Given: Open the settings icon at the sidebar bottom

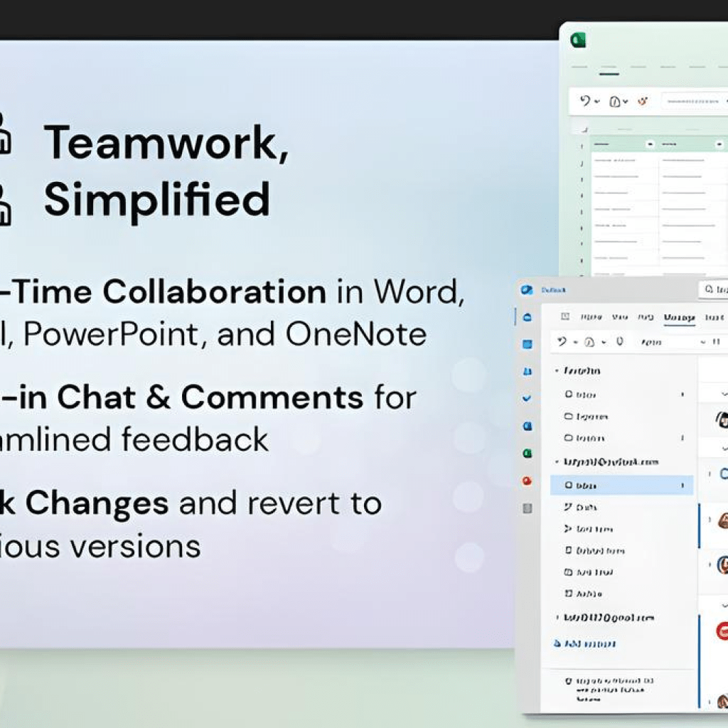Looking at the screenshot, I should [528, 508].
